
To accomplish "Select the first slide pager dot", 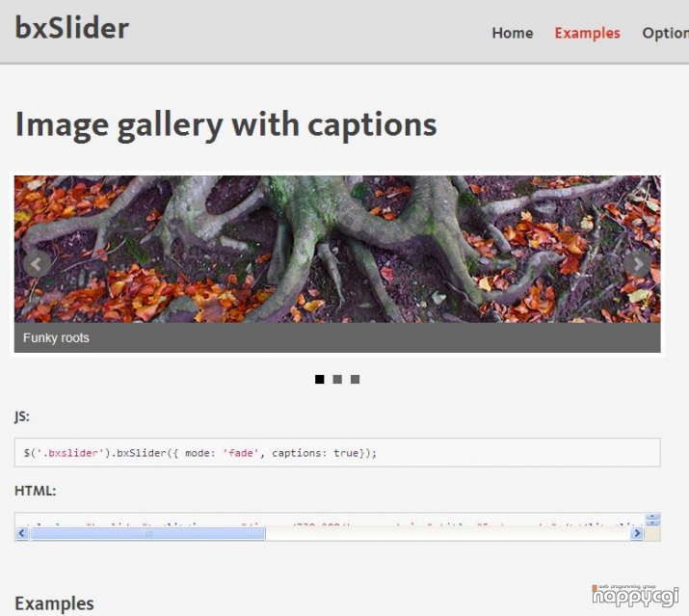I will tap(320, 379).
